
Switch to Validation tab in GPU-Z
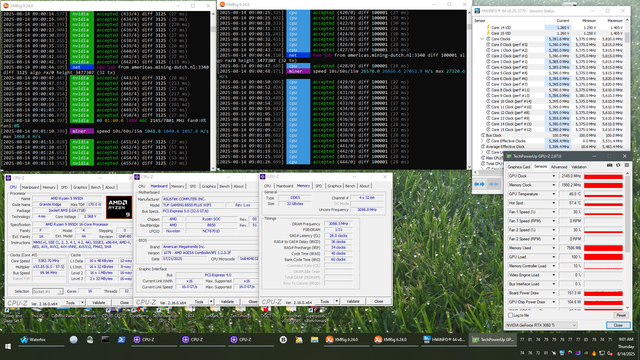click(578, 167)
